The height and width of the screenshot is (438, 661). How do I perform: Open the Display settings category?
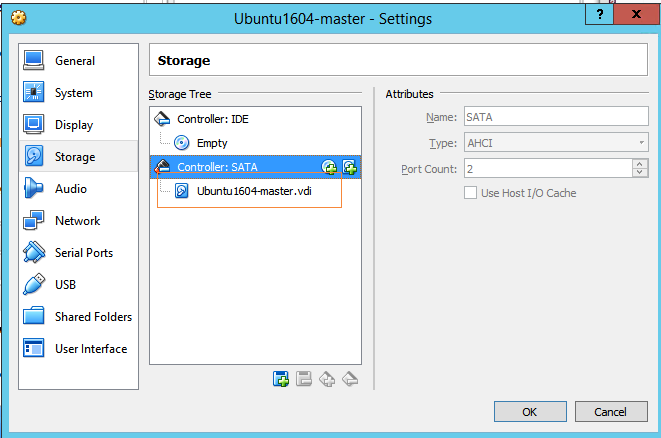[x=78, y=125]
